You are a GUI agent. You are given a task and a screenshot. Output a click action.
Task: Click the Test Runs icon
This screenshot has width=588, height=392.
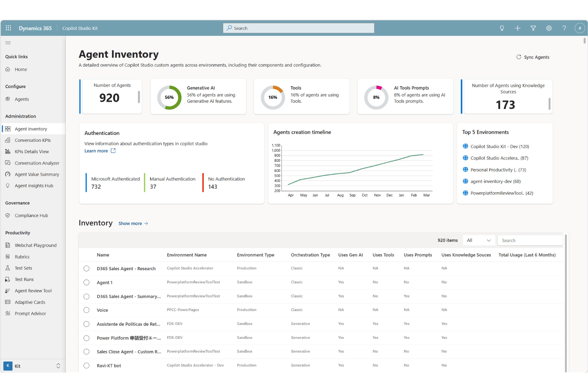click(8, 279)
